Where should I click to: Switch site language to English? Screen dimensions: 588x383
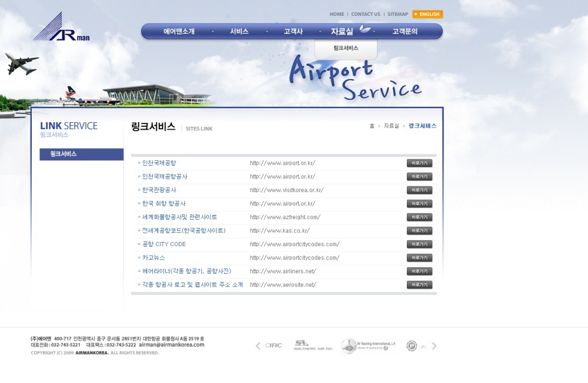[427, 14]
